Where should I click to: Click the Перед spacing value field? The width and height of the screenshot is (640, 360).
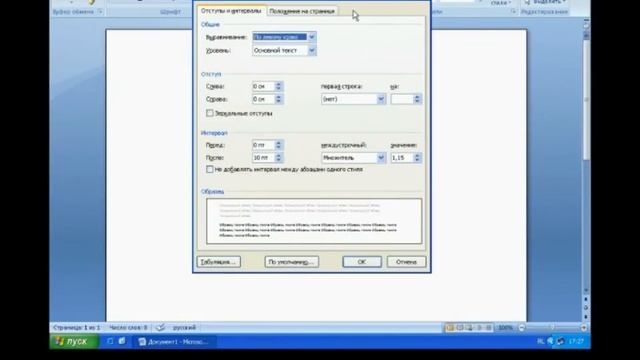tap(263, 145)
